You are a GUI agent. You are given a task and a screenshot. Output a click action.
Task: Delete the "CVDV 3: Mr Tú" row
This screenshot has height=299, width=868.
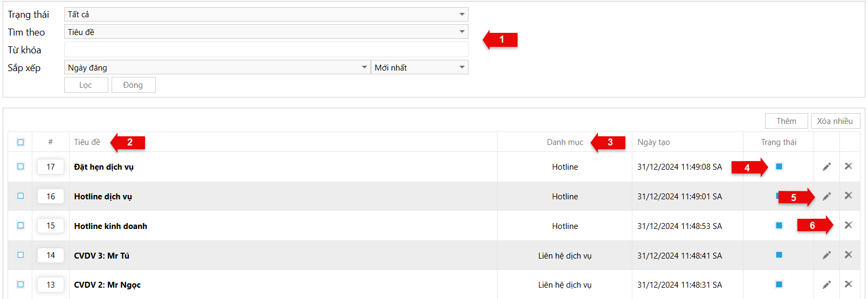point(848,255)
